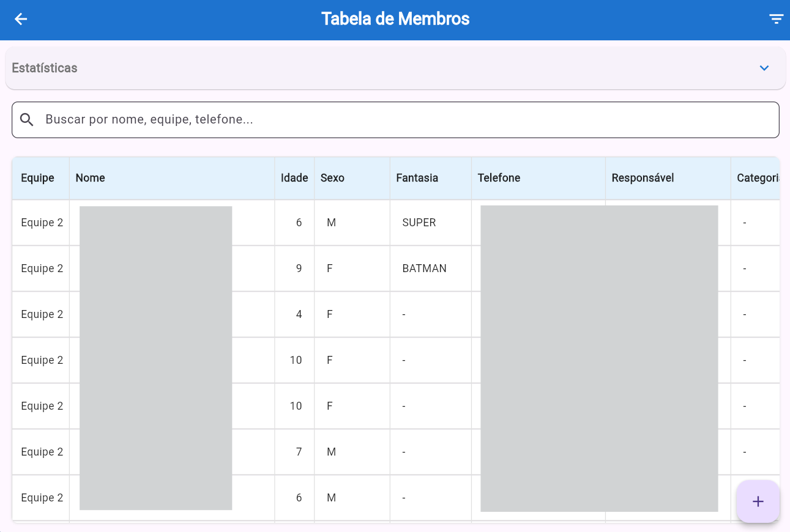Type in the Buscar por nome field
The image size is (790, 532).
404,120
